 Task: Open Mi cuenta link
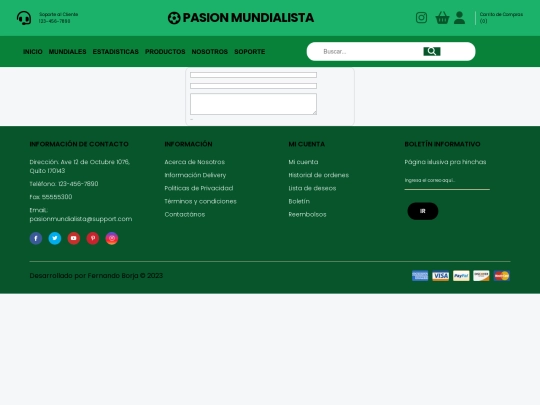click(303, 162)
